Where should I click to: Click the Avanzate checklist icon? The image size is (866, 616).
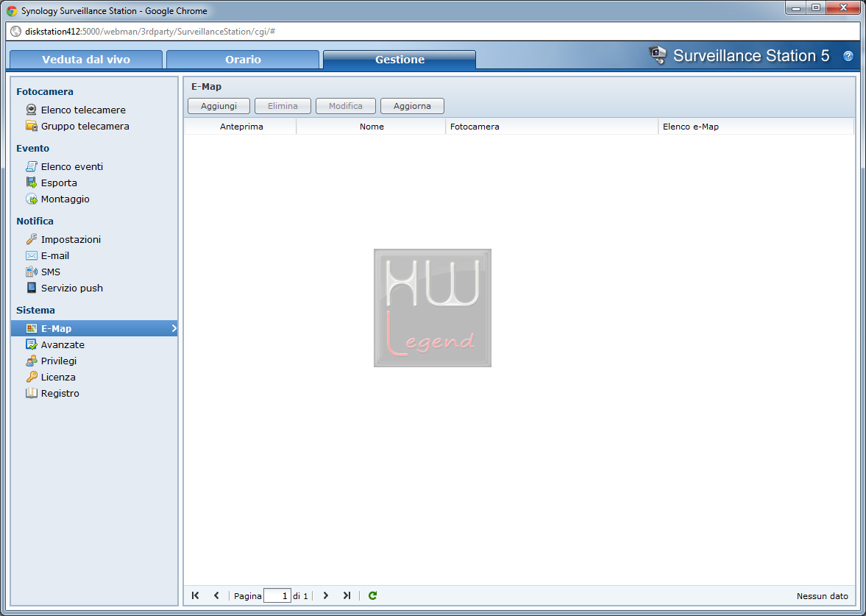pyautogui.click(x=32, y=344)
